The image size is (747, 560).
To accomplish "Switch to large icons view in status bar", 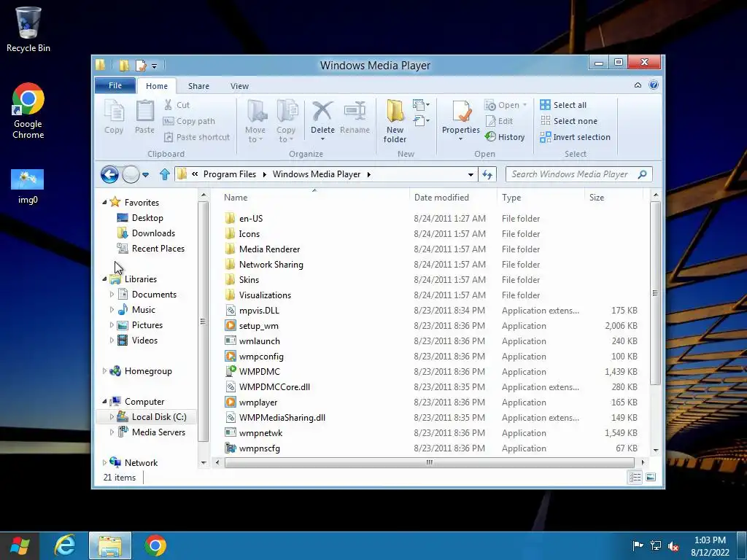I will 651,477.
